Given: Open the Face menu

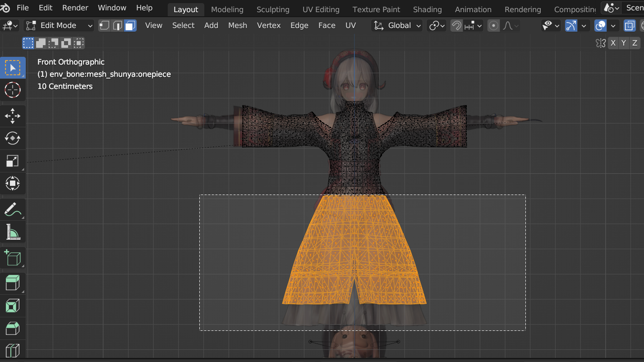Looking at the screenshot, I should pyautogui.click(x=327, y=26).
